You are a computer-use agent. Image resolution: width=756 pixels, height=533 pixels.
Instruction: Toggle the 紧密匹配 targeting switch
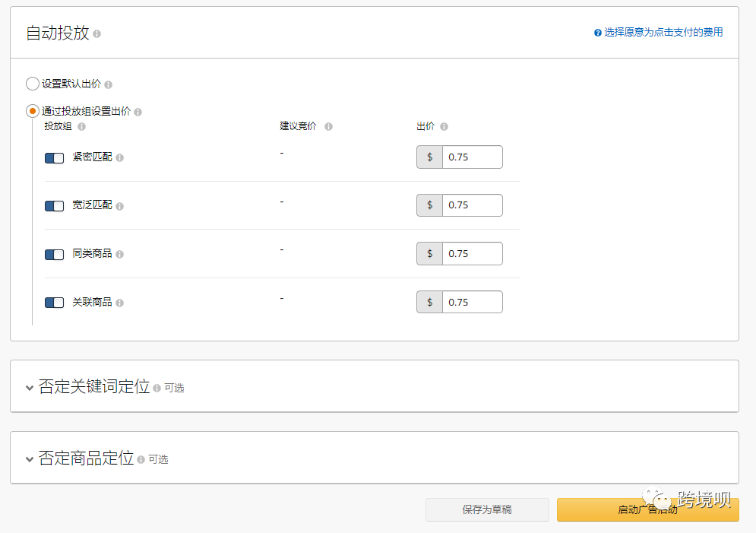54,157
